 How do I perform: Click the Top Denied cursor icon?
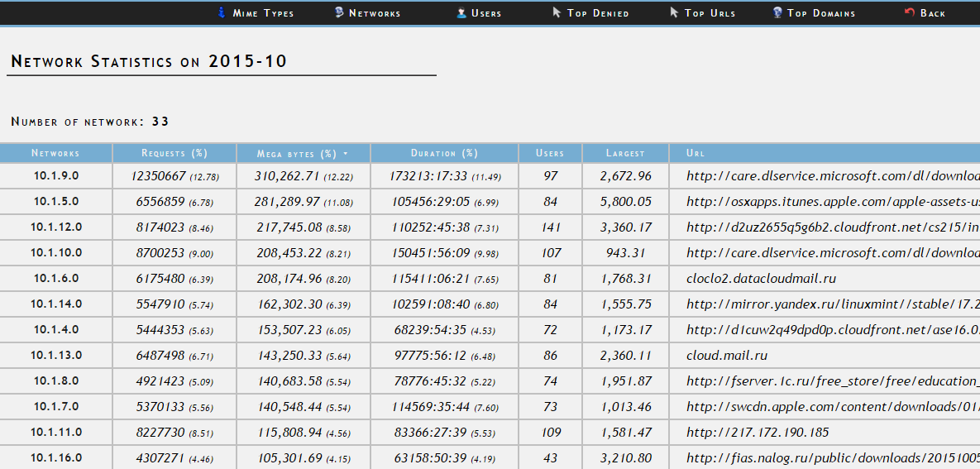coord(557,12)
